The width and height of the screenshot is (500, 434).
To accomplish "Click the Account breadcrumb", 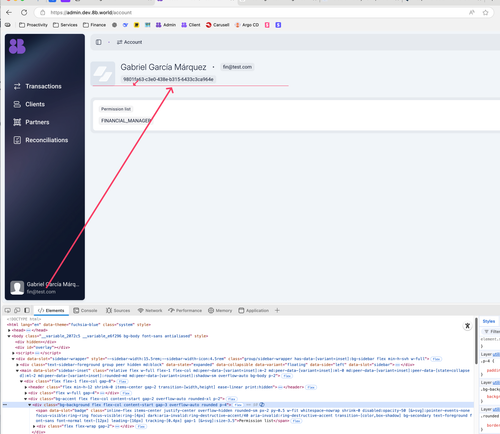I will tap(130, 42).
